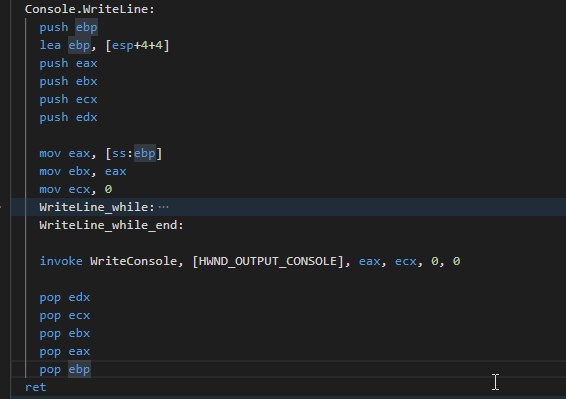This screenshot has width=566, height=399.
Task: Click the 'pop eax' line
Action: point(65,352)
